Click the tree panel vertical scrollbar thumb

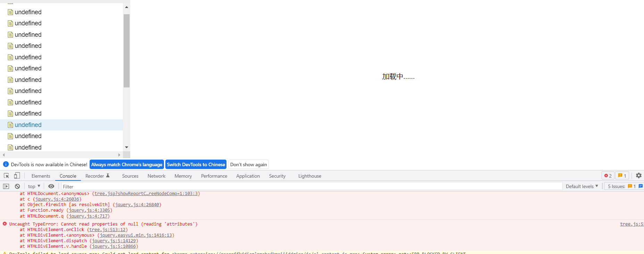[x=126, y=51]
